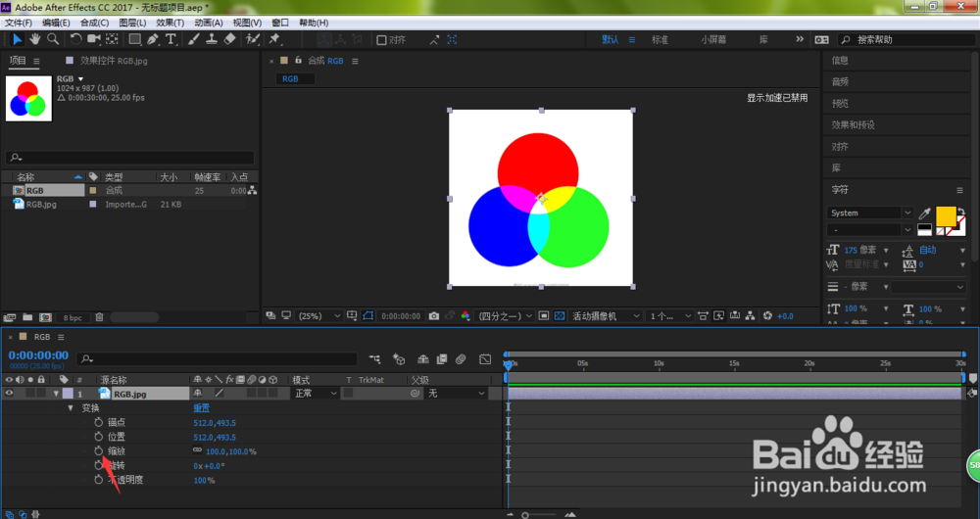Select the Pan Behind anchor point tool

pyautogui.click(x=112, y=39)
